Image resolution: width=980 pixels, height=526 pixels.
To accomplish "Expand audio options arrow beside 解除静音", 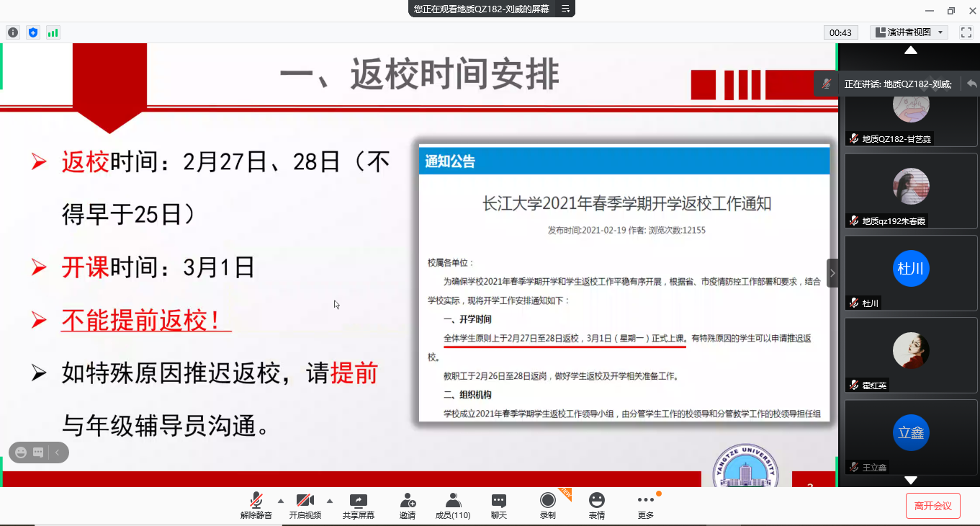I will pyautogui.click(x=281, y=501).
